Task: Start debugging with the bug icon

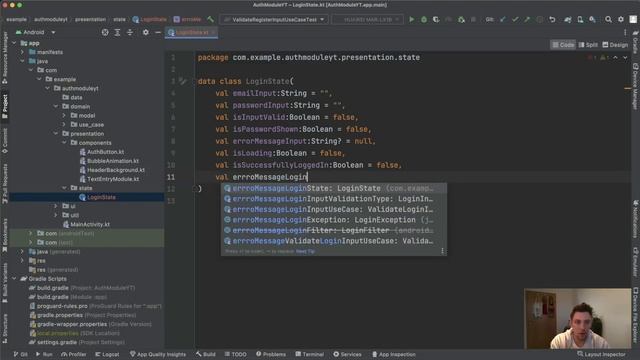Action: (424, 19)
